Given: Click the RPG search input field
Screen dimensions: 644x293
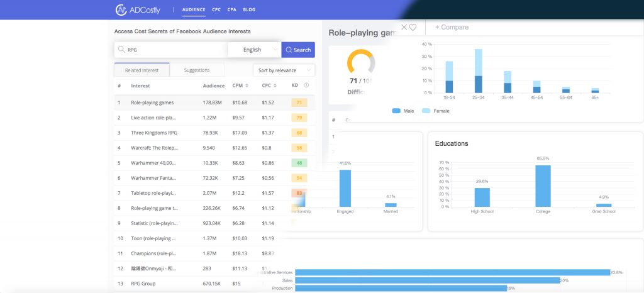Looking at the screenshot, I should 171,50.
